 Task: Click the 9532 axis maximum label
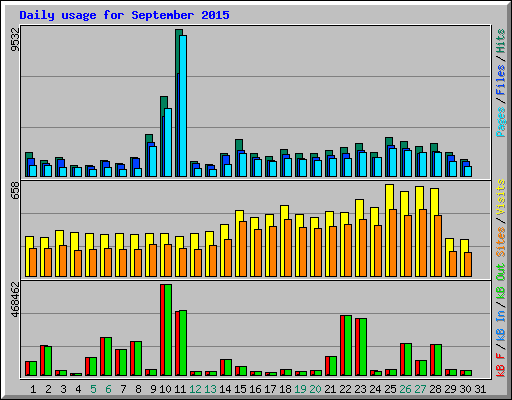tap(15, 39)
